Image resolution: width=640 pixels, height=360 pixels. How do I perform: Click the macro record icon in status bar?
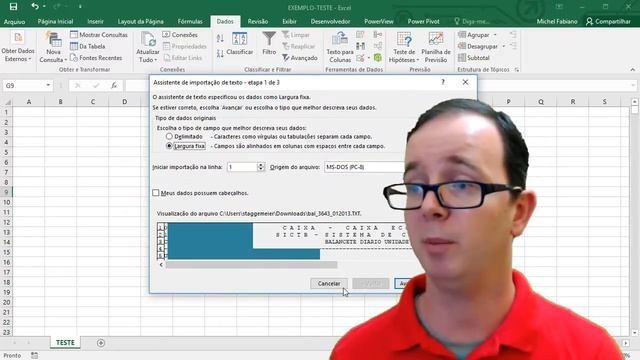click(x=35, y=356)
